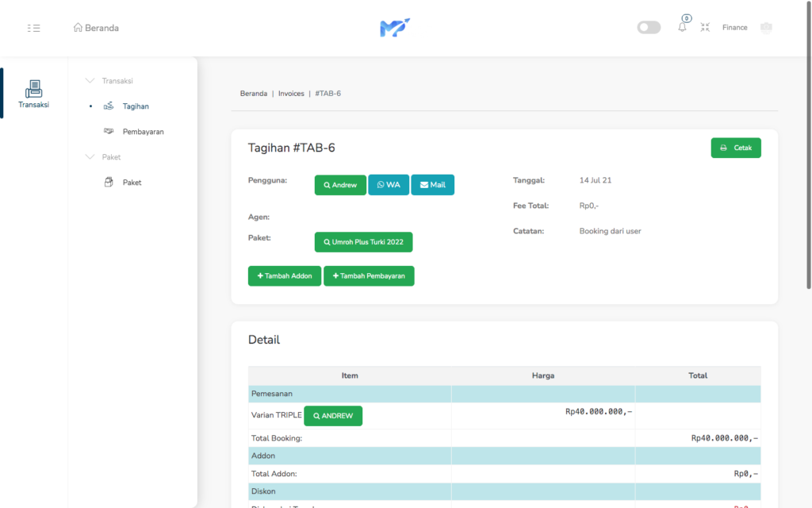Click the Transaksi register icon in sidebar
Screen dimensions: 812x508
click(x=33, y=89)
